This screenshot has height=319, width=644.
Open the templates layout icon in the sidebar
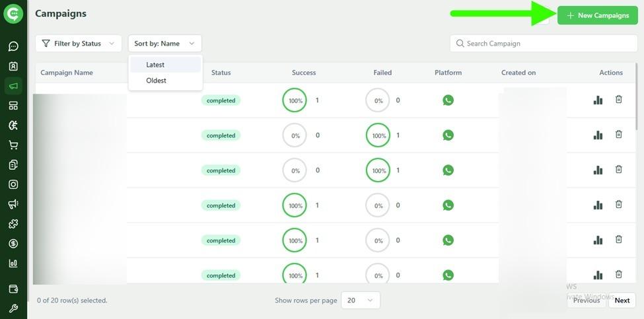[x=13, y=106]
